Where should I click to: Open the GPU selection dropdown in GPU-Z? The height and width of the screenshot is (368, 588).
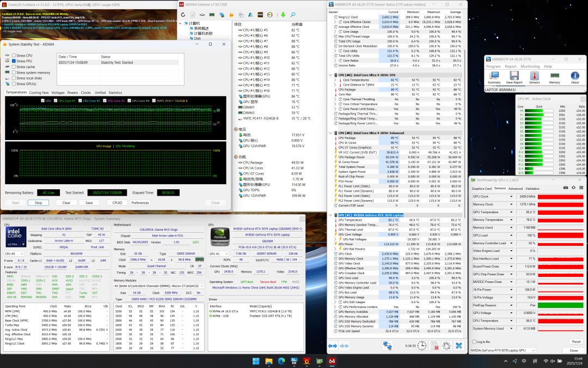tap(503, 351)
